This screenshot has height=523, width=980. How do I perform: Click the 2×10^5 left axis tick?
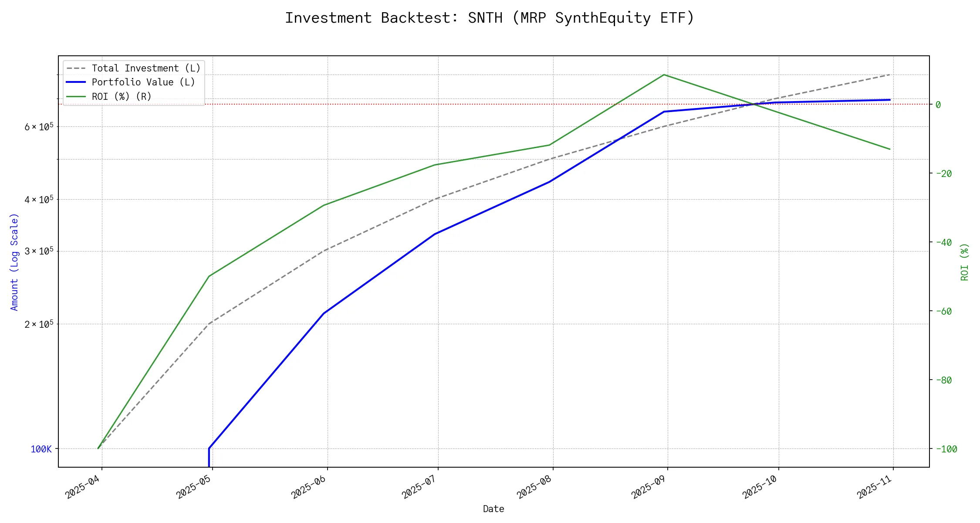[x=39, y=324]
